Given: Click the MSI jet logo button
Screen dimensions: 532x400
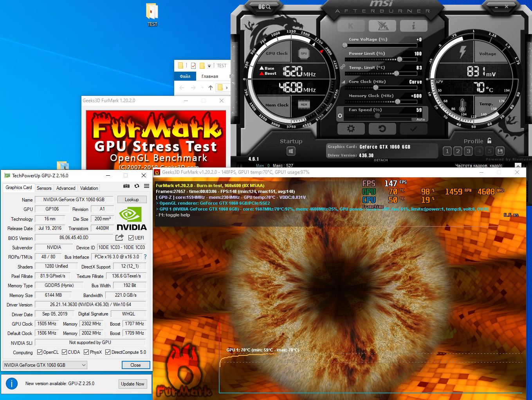Looking at the screenshot, I should click(382, 26).
